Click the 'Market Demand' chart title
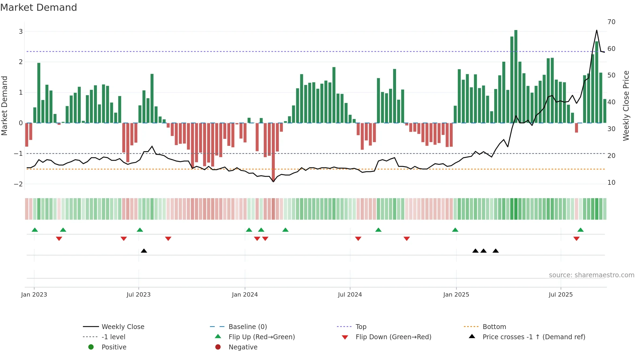 point(39,8)
